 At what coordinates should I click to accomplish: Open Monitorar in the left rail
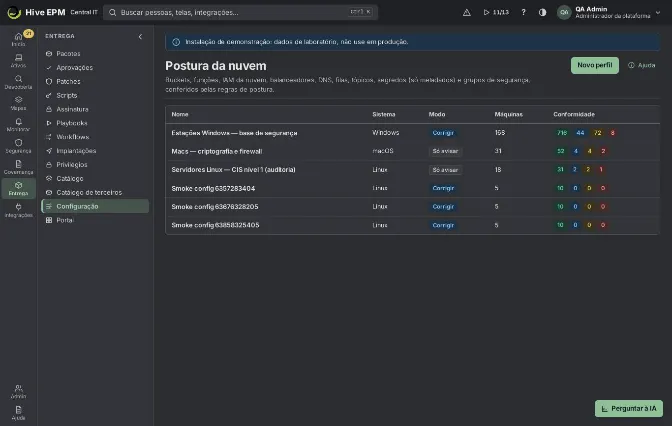pyautogui.click(x=18, y=125)
